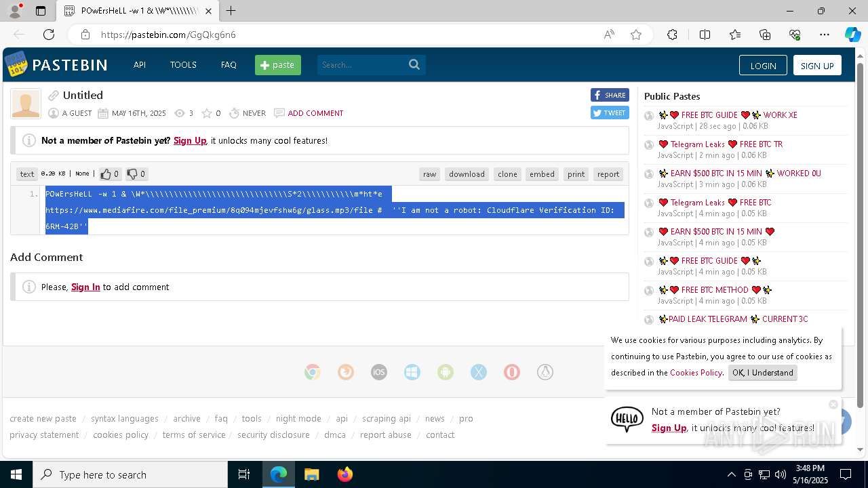Click the Android icon in footer

pos(446,372)
